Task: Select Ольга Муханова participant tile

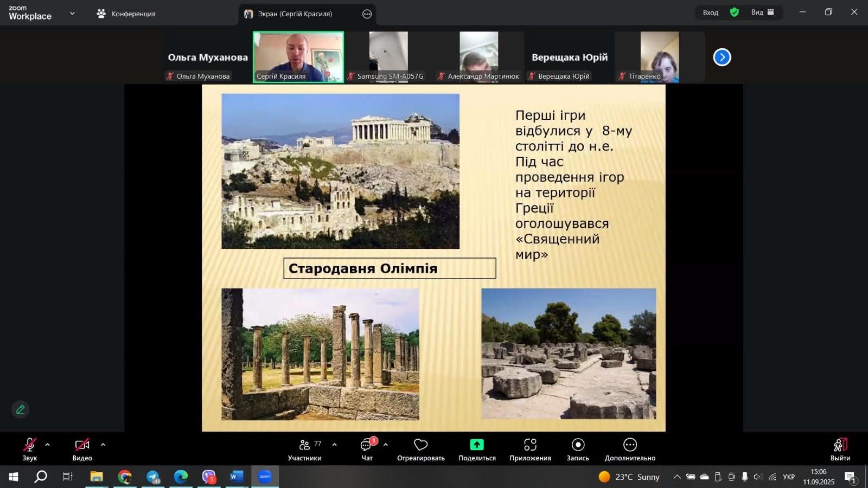Action: coord(208,57)
